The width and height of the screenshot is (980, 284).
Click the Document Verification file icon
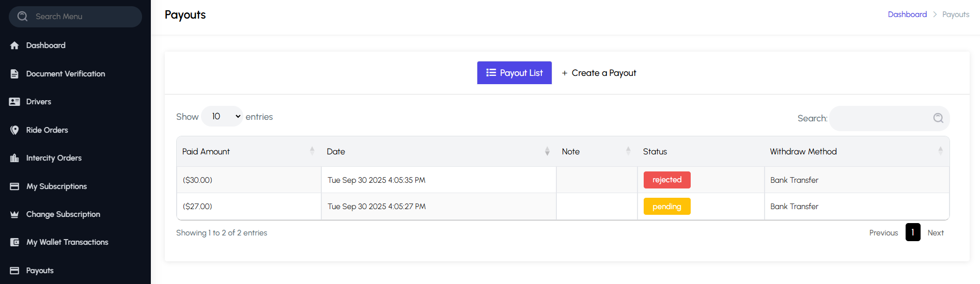[14, 74]
